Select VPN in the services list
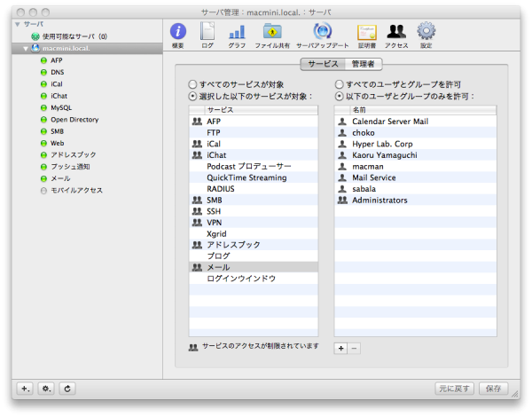Image resolution: width=532 pixels, height=417 pixels. pyautogui.click(x=254, y=223)
